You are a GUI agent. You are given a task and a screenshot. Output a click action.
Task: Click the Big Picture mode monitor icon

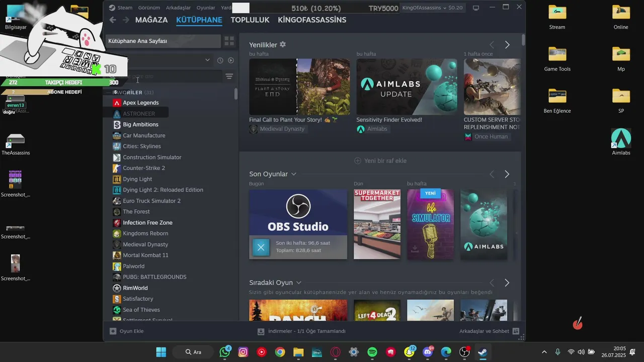[x=476, y=8]
